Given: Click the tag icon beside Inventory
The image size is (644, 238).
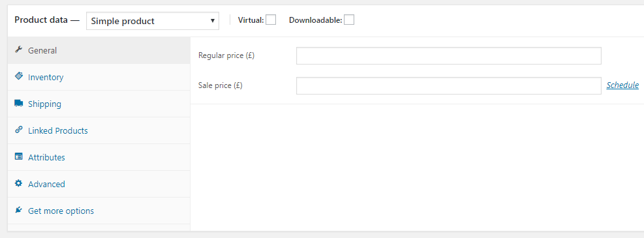Looking at the screenshot, I should [18, 76].
